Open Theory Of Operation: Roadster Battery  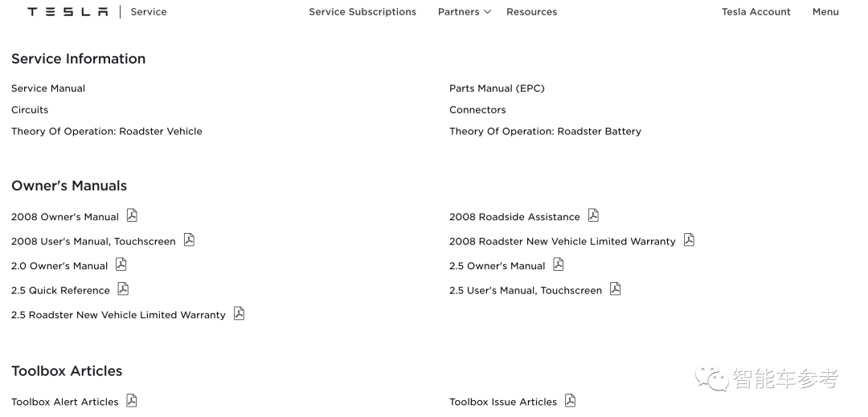tap(545, 132)
